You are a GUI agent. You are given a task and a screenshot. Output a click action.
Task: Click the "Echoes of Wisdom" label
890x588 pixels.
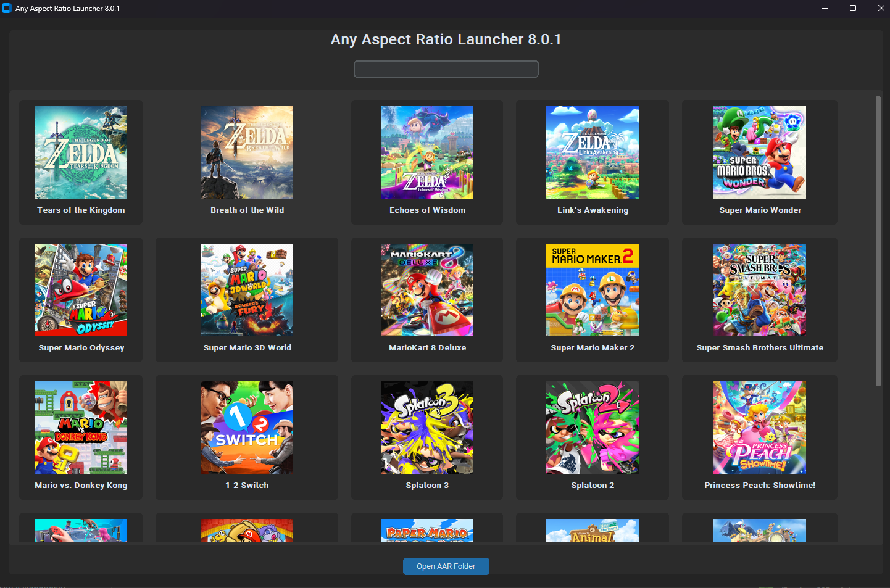427,210
